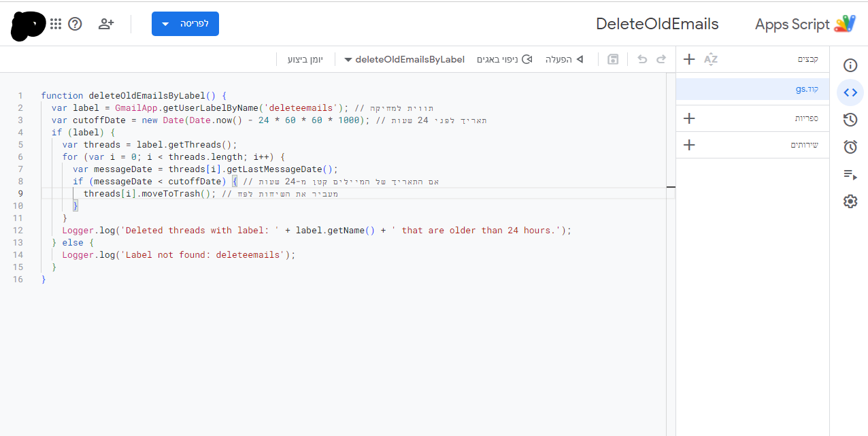This screenshot has height=436, width=868.
Task: Click the redo arrow in toolbar
Action: click(661, 60)
